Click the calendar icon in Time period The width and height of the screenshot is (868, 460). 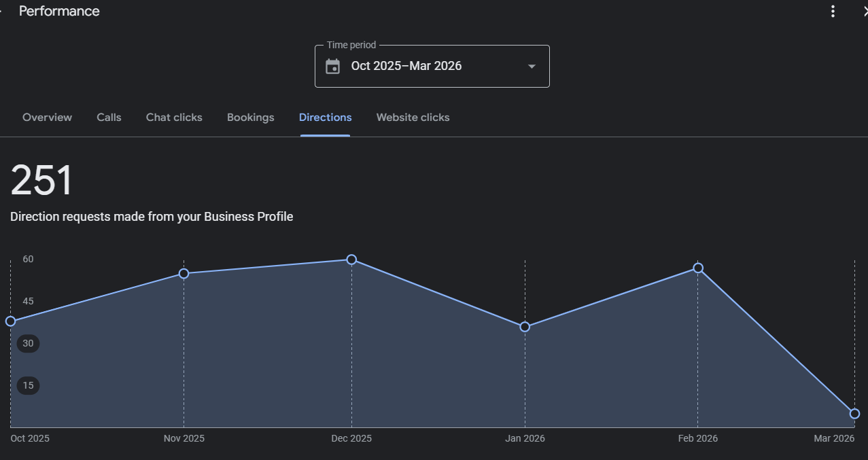point(332,67)
